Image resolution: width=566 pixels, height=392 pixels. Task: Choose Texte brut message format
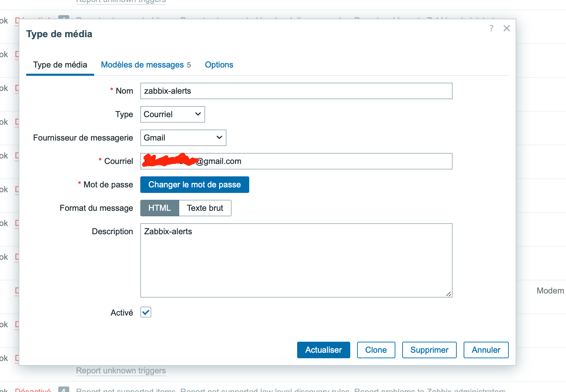tap(205, 208)
